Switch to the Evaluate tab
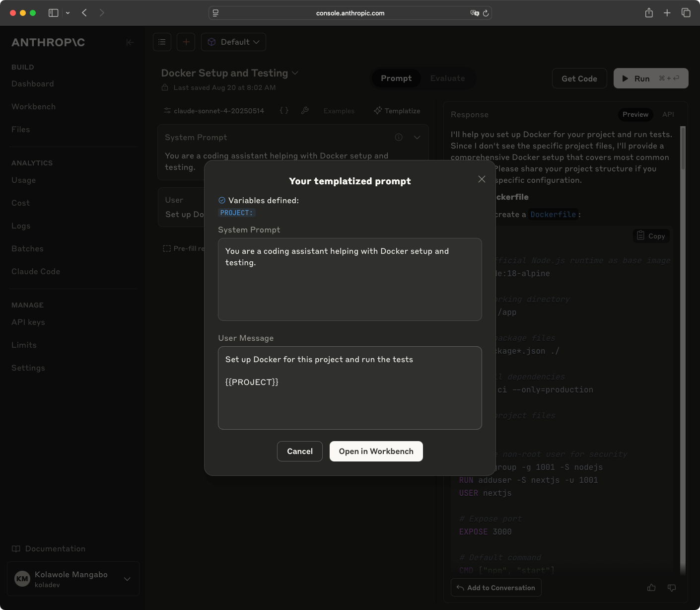700x610 pixels. [x=447, y=78]
